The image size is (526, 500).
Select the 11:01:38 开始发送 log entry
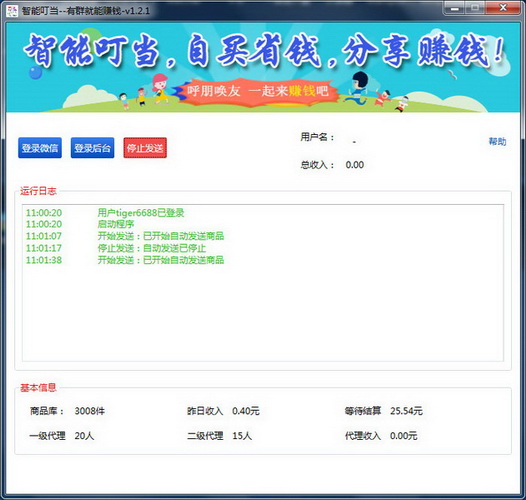click(x=125, y=260)
